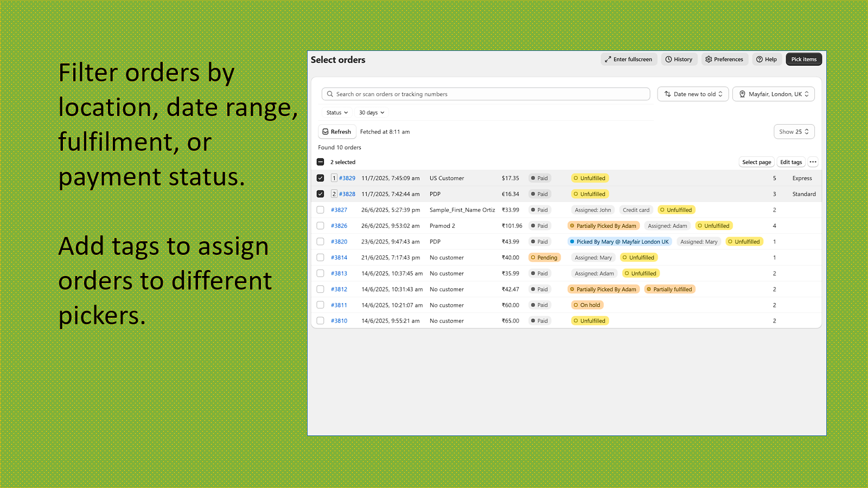The width and height of the screenshot is (868, 488).
Task: Open the Date new to old sort dropdown
Action: coord(693,94)
